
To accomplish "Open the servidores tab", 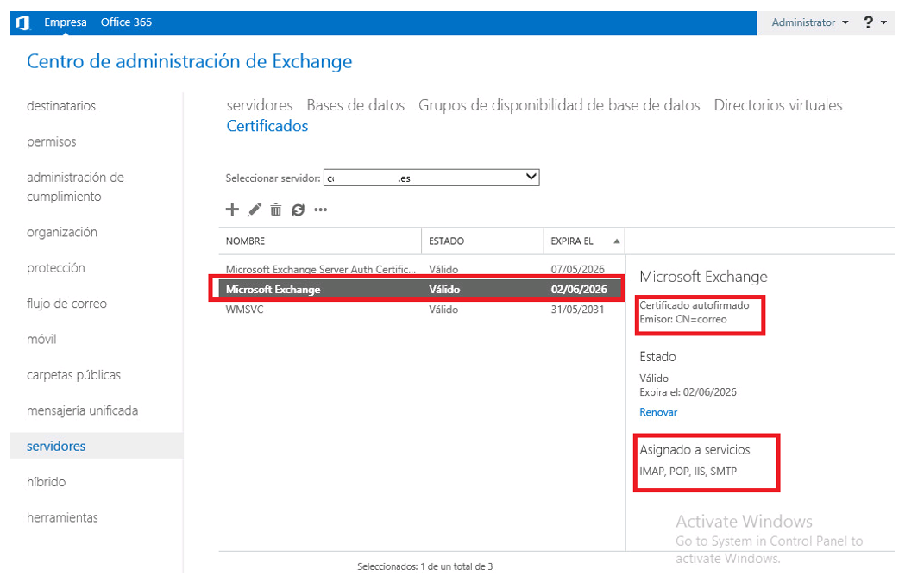I will [260, 105].
